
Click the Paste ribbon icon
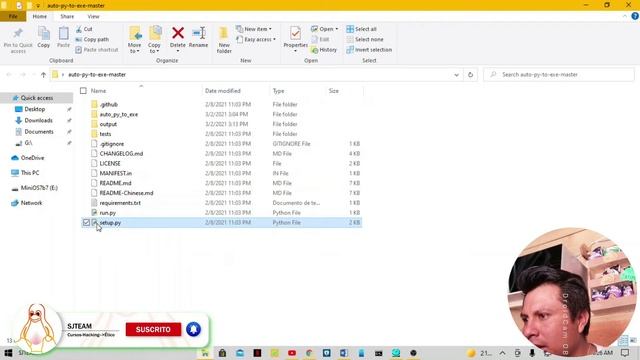pyautogui.click(x=63, y=37)
